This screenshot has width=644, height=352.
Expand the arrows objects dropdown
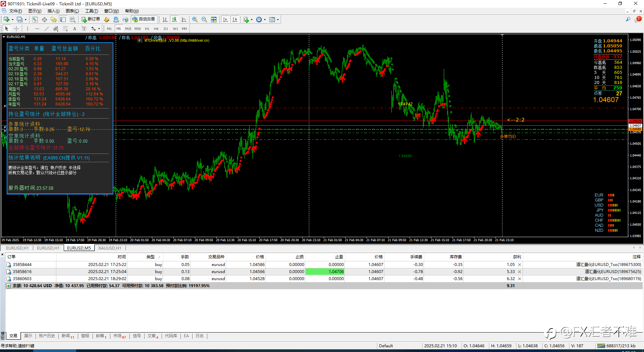tap(99, 29)
